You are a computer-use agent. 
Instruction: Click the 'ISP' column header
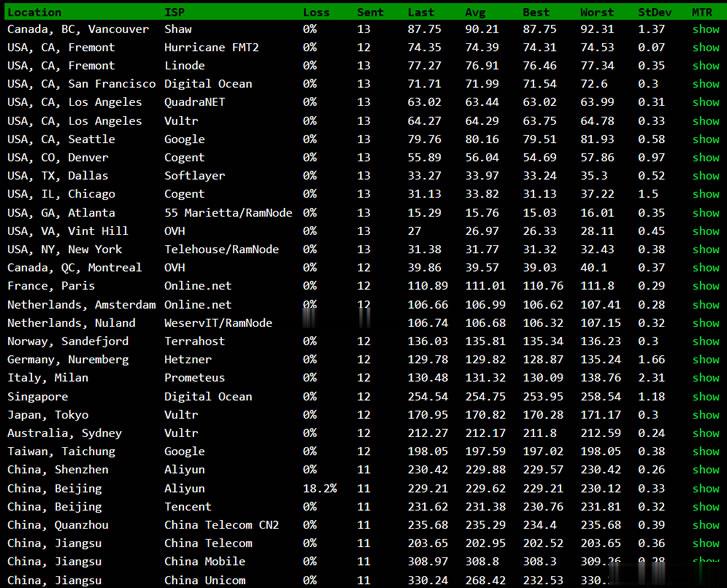coord(174,12)
